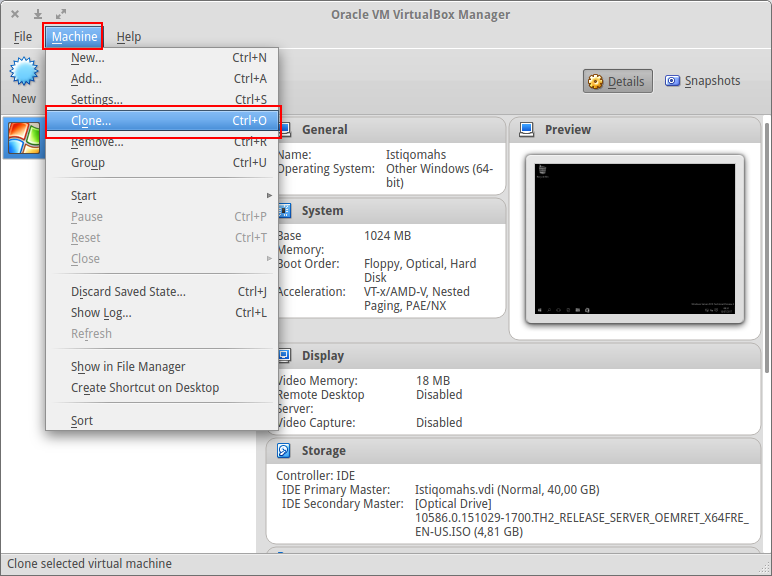This screenshot has height=576, width=772.
Task: Click the Details gear icon button
Action: pos(595,81)
